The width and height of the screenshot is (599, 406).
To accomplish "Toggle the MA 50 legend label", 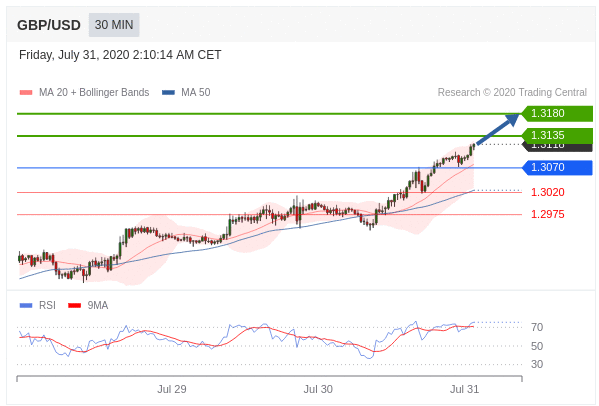I will 196,92.
